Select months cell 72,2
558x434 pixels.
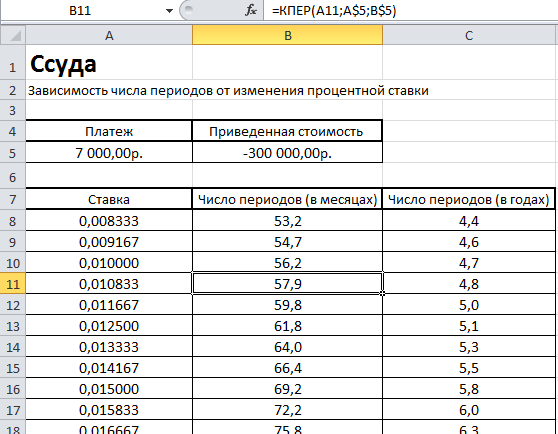[288, 410]
